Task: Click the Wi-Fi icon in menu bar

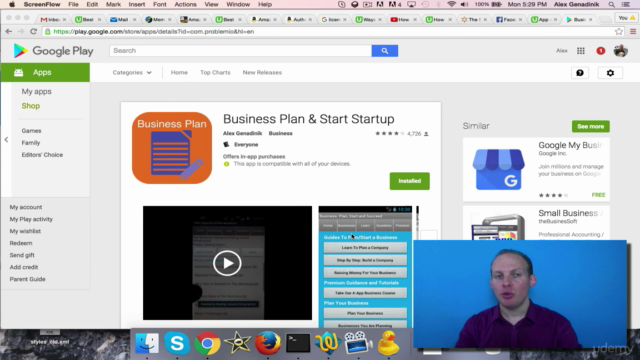Action: [451, 4]
